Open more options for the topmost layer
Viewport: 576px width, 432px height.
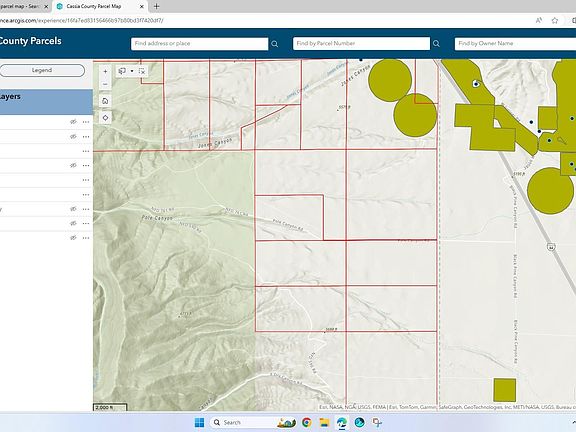click(x=86, y=122)
